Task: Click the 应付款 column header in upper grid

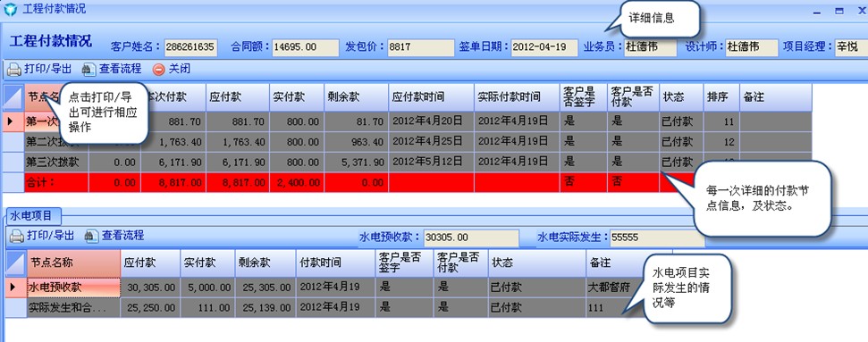Action: pos(238,97)
